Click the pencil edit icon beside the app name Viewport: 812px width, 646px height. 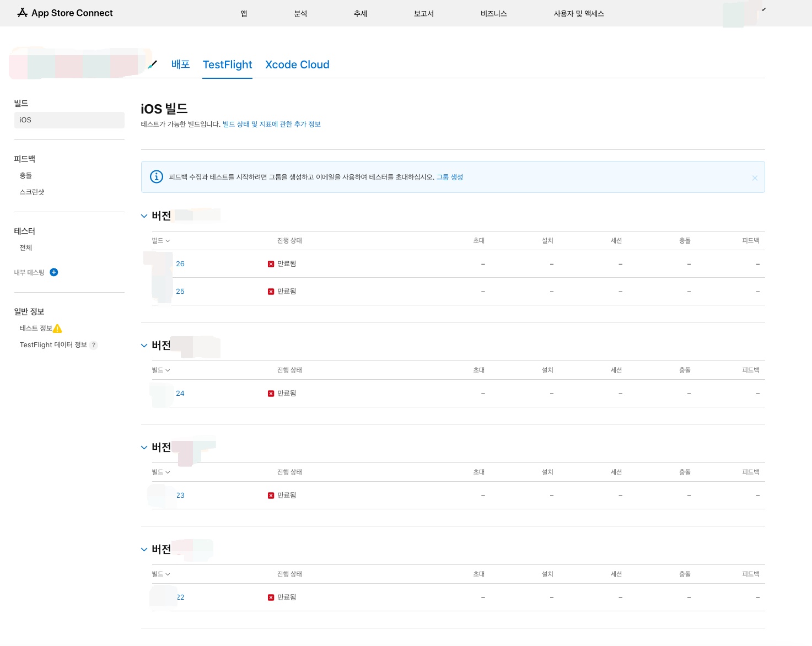153,64
